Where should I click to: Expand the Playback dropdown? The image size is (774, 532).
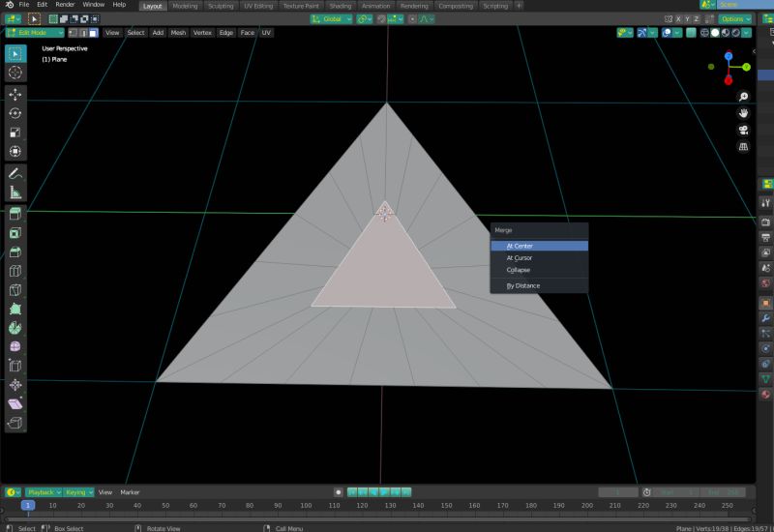click(x=44, y=492)
